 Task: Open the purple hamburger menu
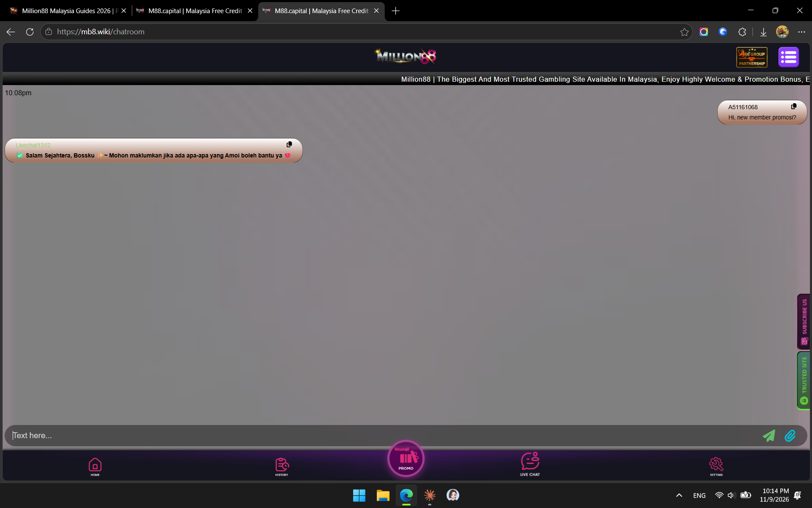[x=789, y=57]
